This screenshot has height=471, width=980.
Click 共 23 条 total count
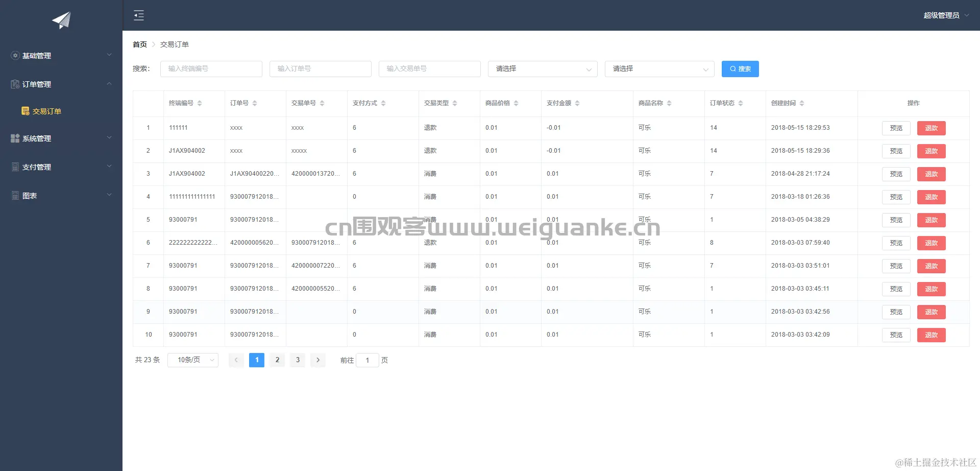(148, 360)
